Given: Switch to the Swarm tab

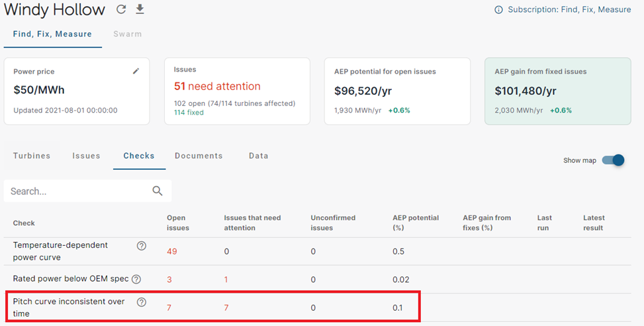Looking at the screenshot, I should pyautogui.click(x=127, y=34).
